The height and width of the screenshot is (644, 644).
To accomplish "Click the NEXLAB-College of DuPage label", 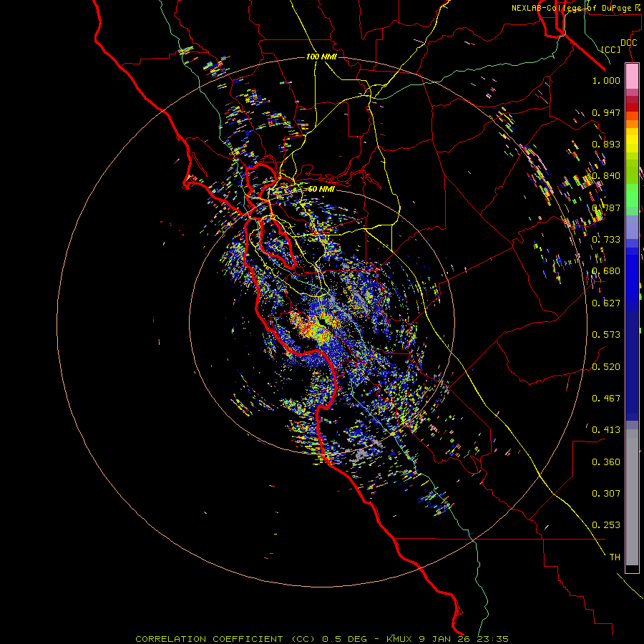I will pos(571,8).
